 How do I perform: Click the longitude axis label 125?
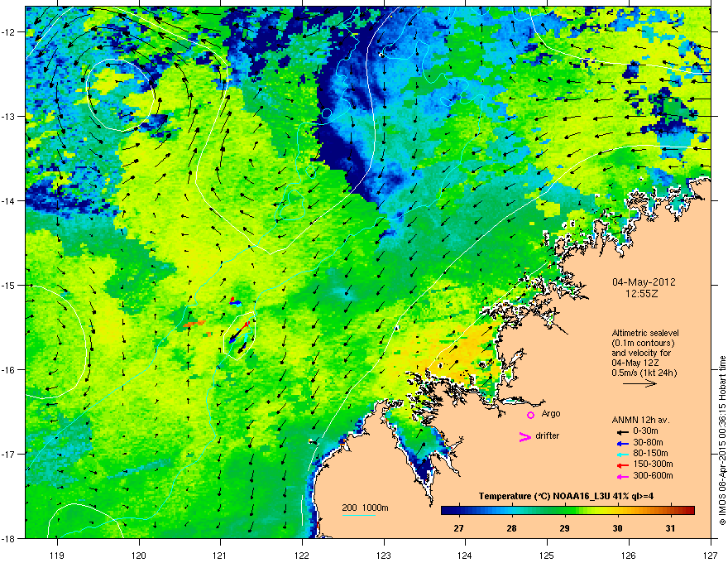click(x=547, y=555)
